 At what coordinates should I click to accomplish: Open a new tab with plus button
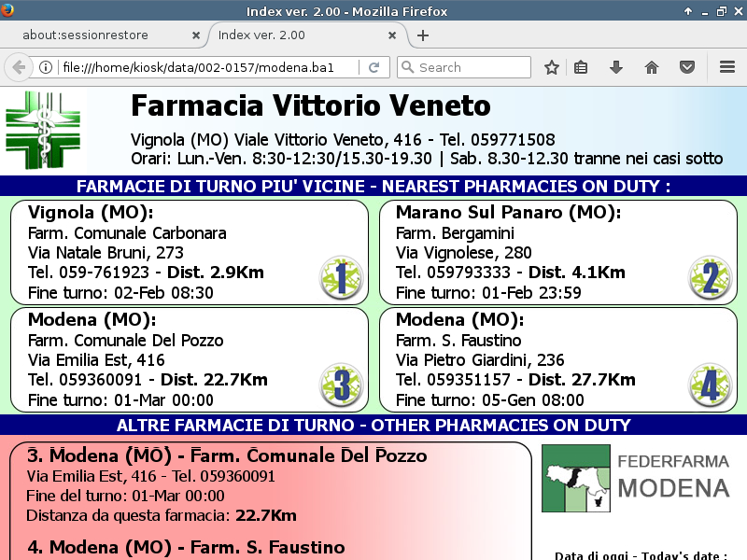(423, 35)
